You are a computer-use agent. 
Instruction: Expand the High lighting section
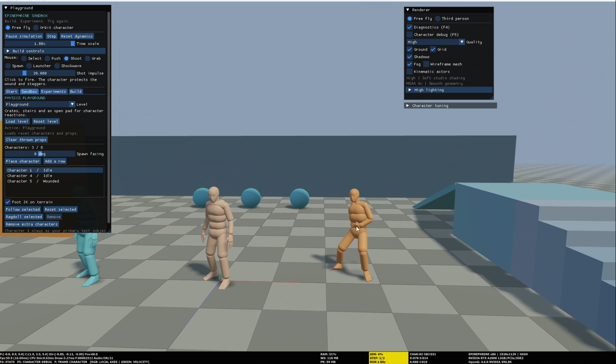[410, 90]
